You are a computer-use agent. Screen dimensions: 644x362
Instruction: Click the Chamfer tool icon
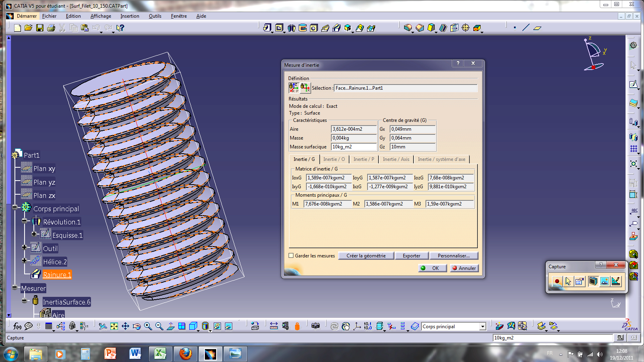(x=420, y=28)
